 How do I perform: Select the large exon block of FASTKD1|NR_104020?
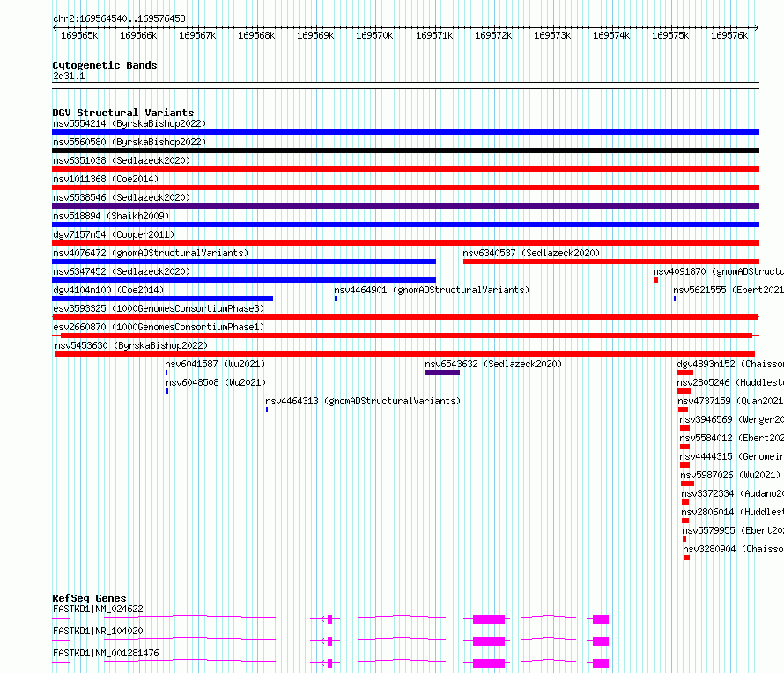(x=489, y=641)
